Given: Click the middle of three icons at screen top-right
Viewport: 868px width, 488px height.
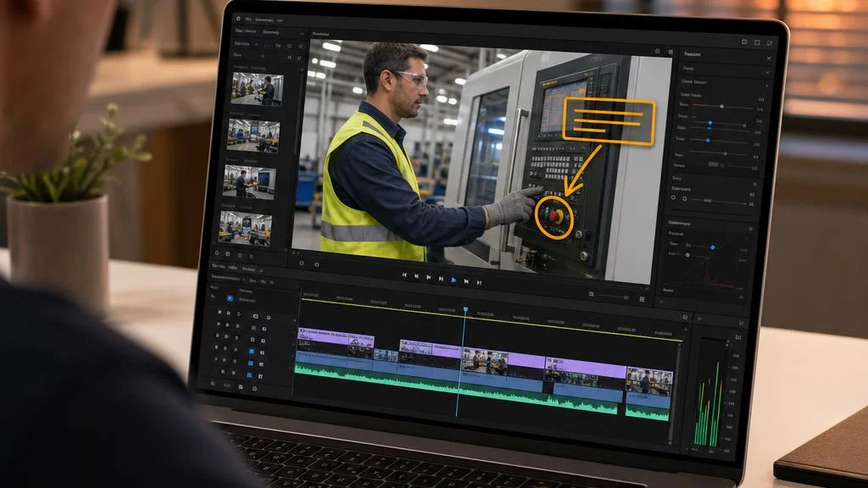Looking at the screenshot, I should click(757, 42).
